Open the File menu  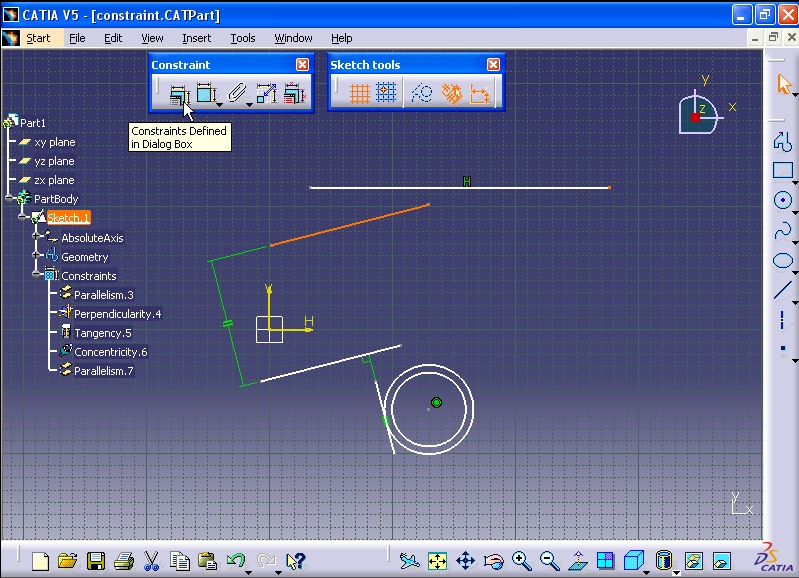(x=77, y=38)
